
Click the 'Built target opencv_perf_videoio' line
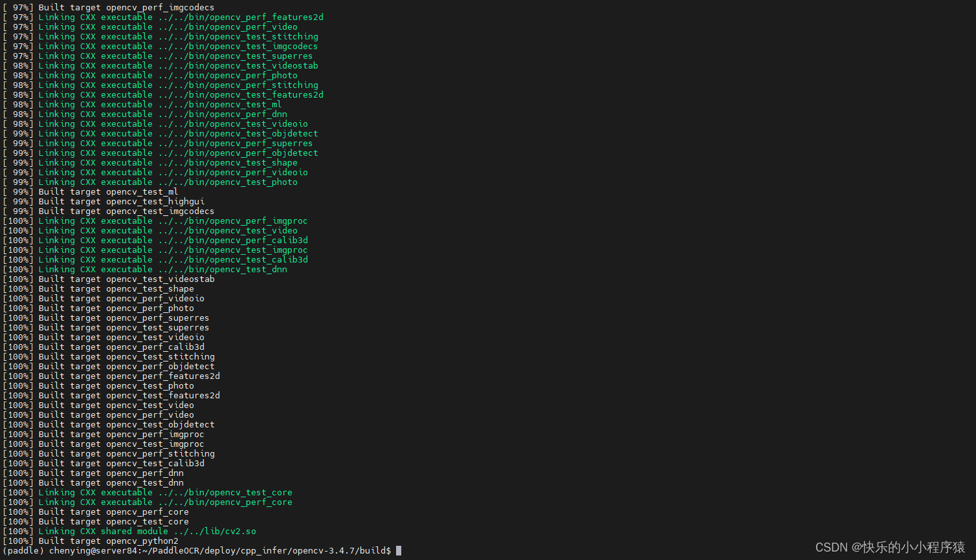(x=104, y=299)
